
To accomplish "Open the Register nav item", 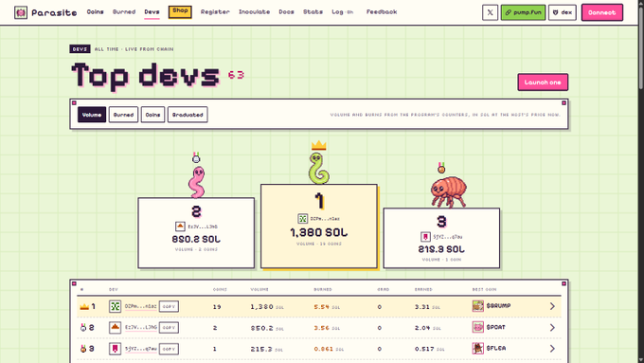I will click(x=215, y=12).
